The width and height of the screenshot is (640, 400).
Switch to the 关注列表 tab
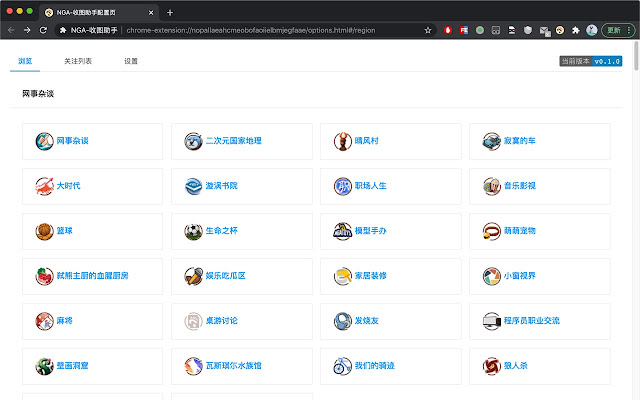pos(78,61)
